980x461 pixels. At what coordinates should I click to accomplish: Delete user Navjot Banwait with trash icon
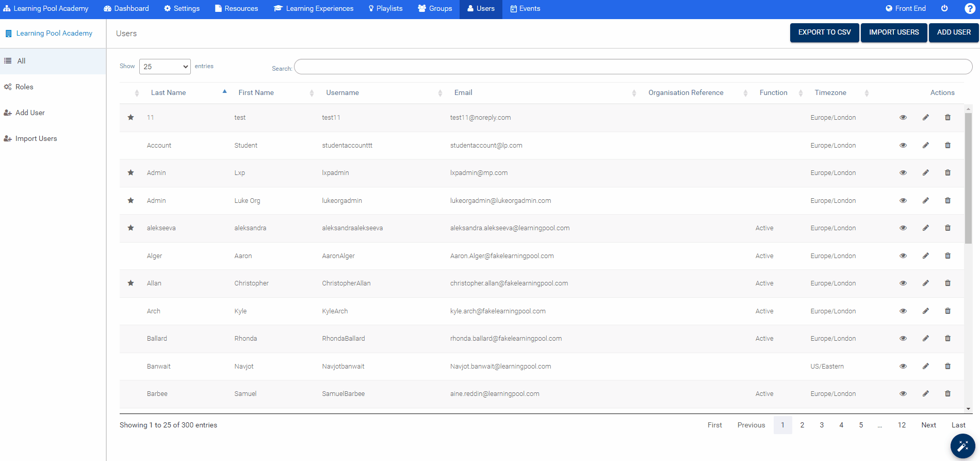point(948,366)
